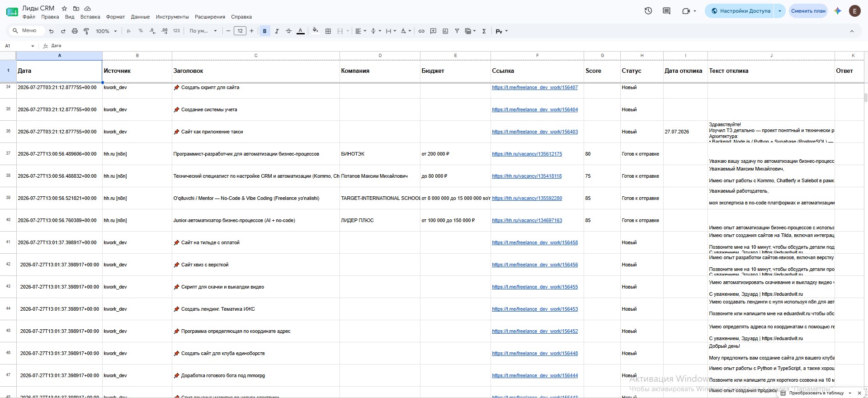
Task: Open the functions (sigma) menu
Action: (484, 31)
